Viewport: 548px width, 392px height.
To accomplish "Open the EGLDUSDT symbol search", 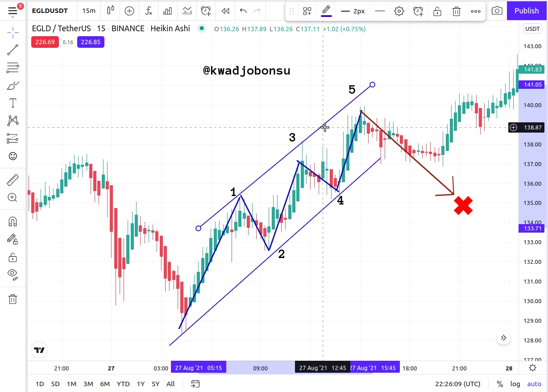I will click(x=50, y=11).
